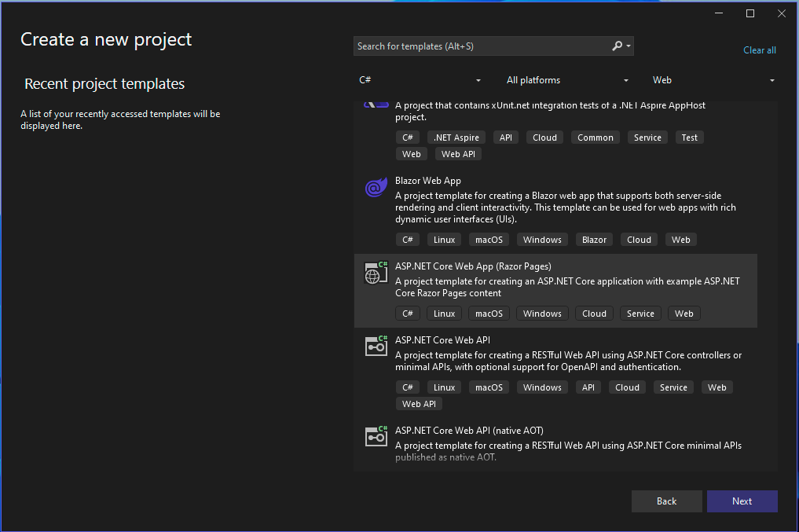Click the Common tag in Aspire test template
This screenshot has height=532, width=799.
coord(596,138)
